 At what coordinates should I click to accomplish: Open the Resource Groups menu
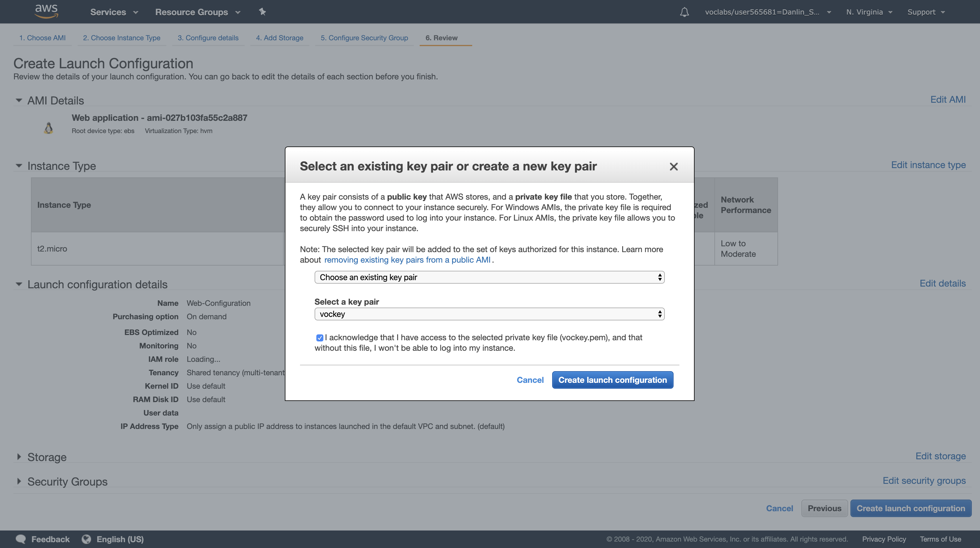coord(198,12)
